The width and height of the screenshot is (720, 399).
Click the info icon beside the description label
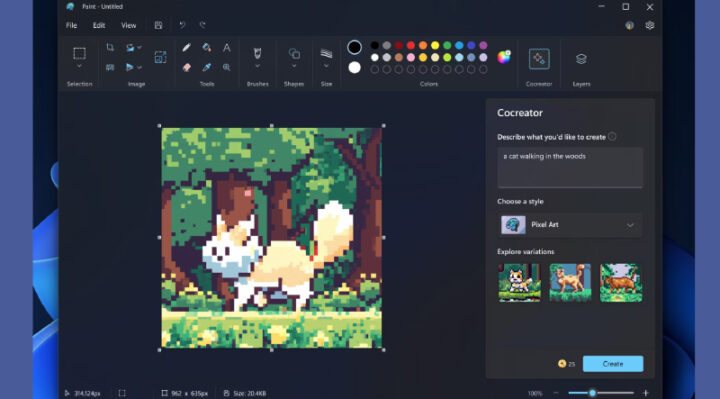pos(612,136)
